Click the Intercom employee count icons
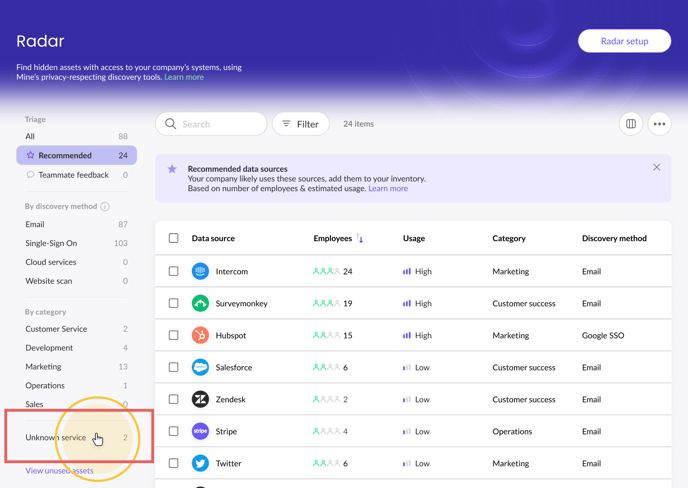Viewport: 688px width, 488px height. tap(326, 271)
